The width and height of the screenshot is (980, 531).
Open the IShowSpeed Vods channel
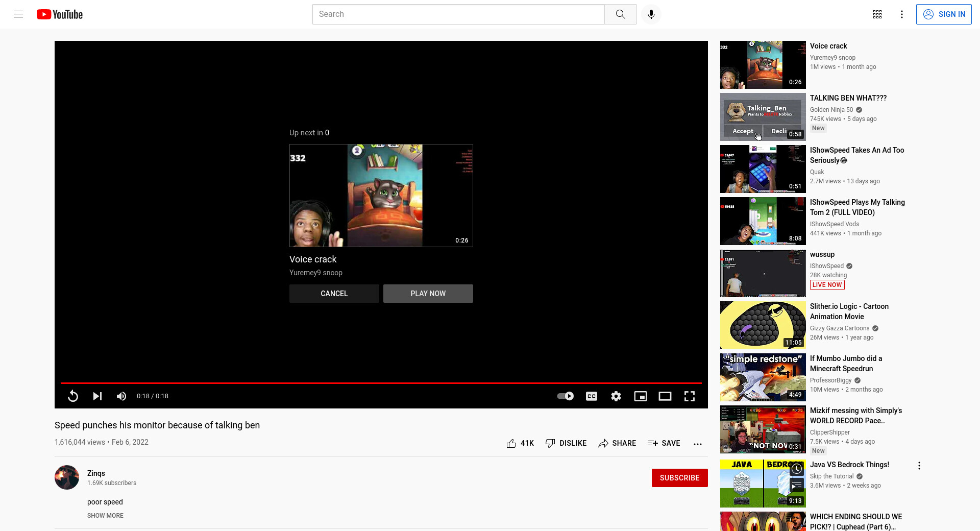click(x=835, y=224)
